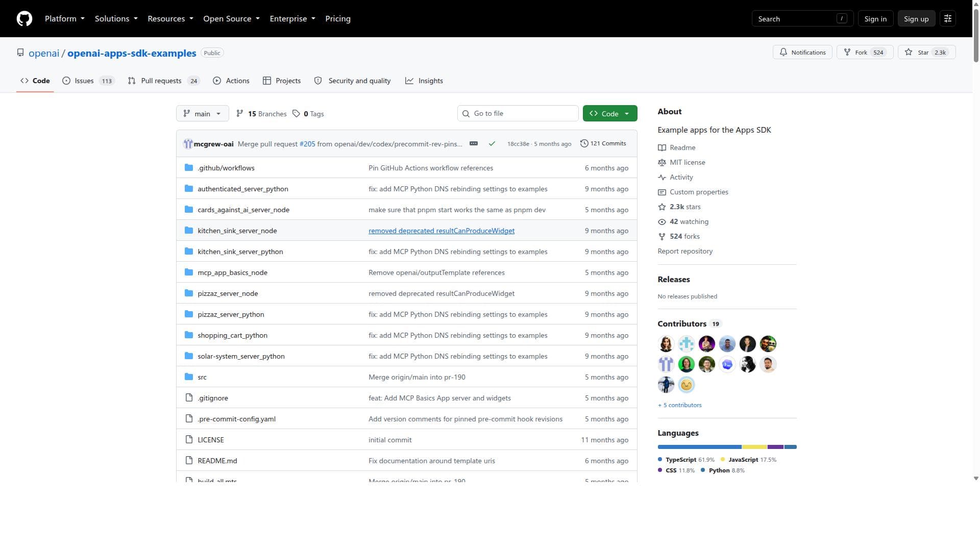
Task: Click the folder icon for .github/workflows
Action: coord(189,168)
